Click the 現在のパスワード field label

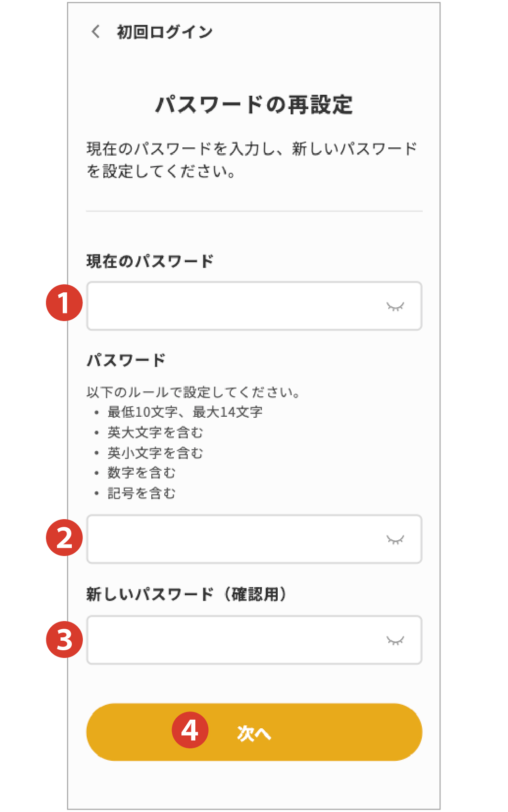tap(150, 261)
